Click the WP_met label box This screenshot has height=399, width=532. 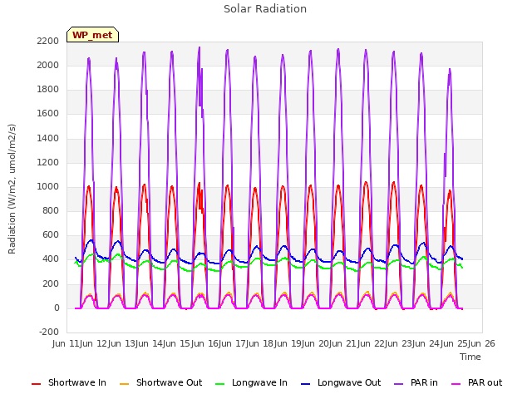click(x=92, y=35)
